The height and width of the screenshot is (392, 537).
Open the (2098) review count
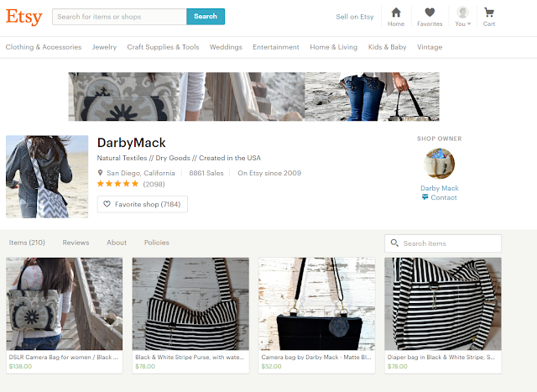pos(154,185)
